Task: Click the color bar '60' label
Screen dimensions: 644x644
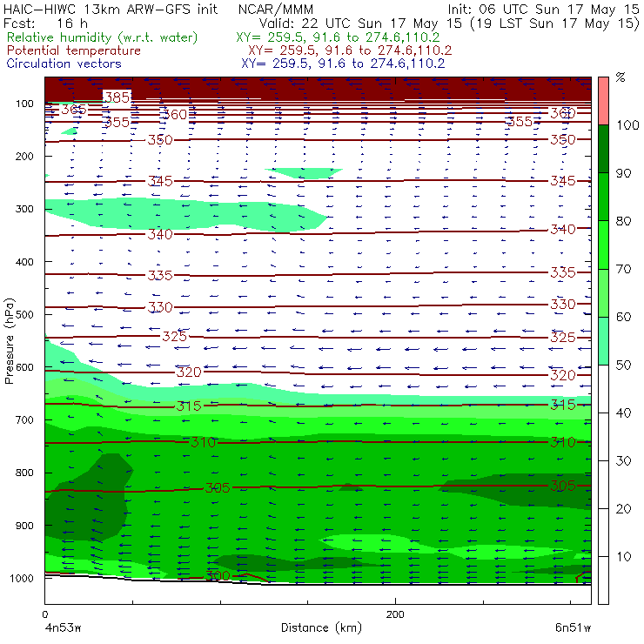Action: coord(623,317)
